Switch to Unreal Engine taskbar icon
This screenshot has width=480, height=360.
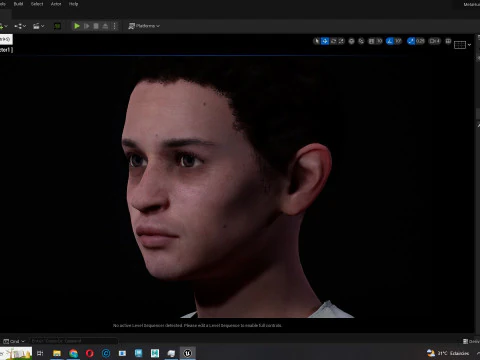tap(188, 353)
